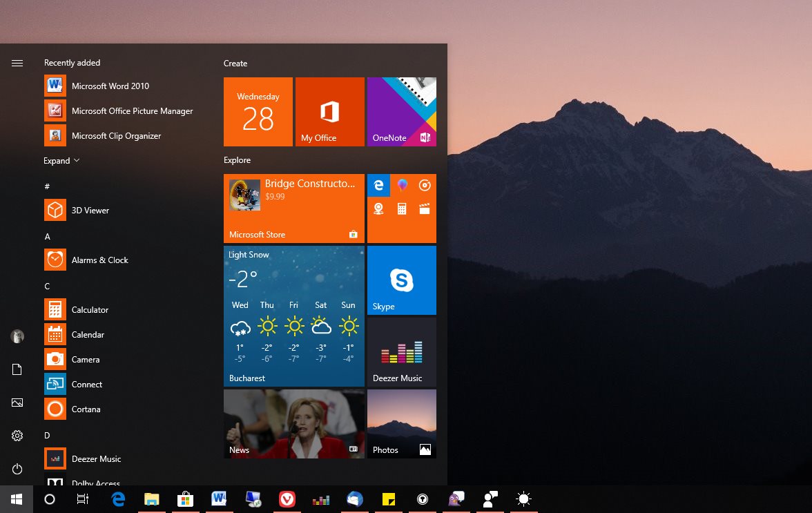The image size is (812, 513).
Task: Open the Camera app
Action: 86,359
